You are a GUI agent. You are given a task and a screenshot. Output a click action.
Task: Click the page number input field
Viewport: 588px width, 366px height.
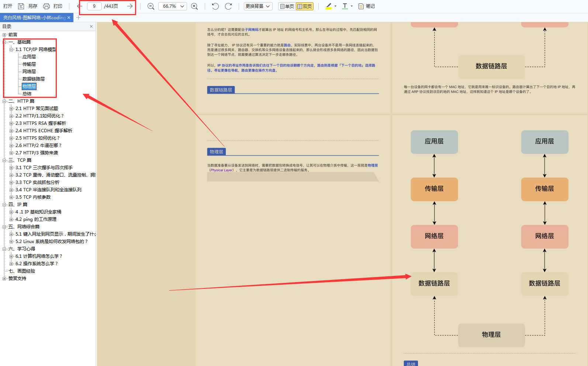(94, 6)
